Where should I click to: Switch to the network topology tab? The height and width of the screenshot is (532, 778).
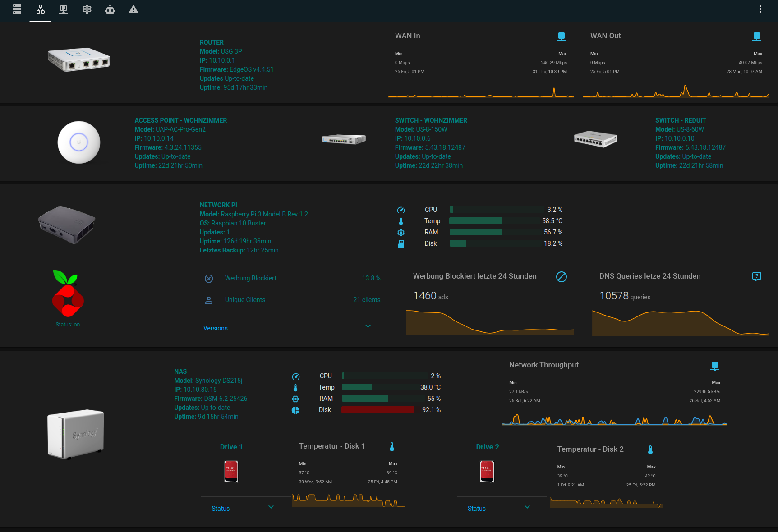[x=41, y=9]
